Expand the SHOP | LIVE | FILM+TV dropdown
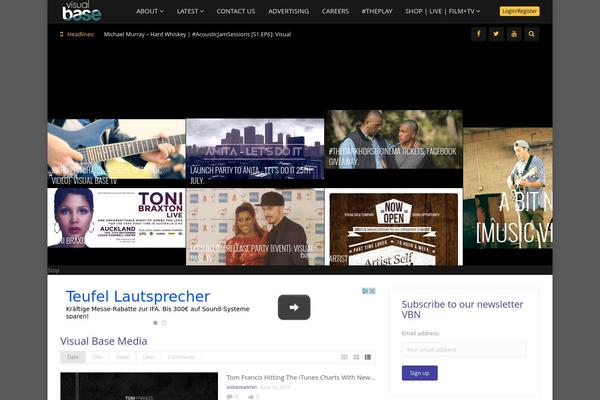The width and height of the screenshot is (600, 400). tap(442, 11)
